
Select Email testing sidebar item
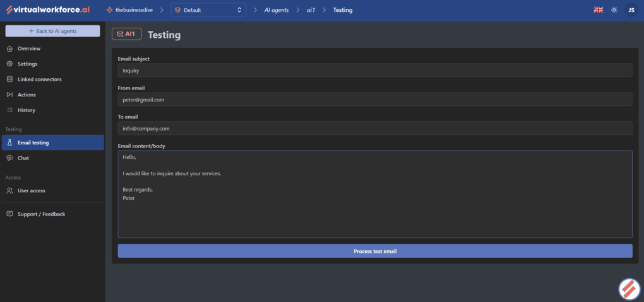(52, 142)
